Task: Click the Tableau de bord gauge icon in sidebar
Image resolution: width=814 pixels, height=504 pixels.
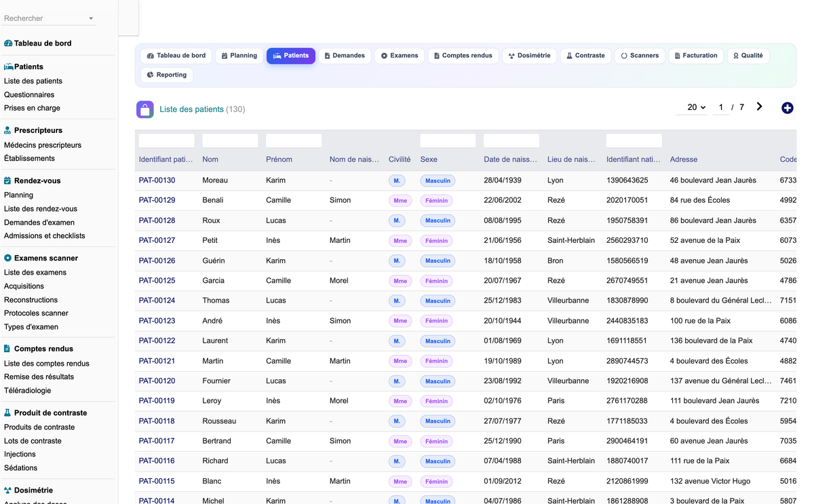Action: 8,43
